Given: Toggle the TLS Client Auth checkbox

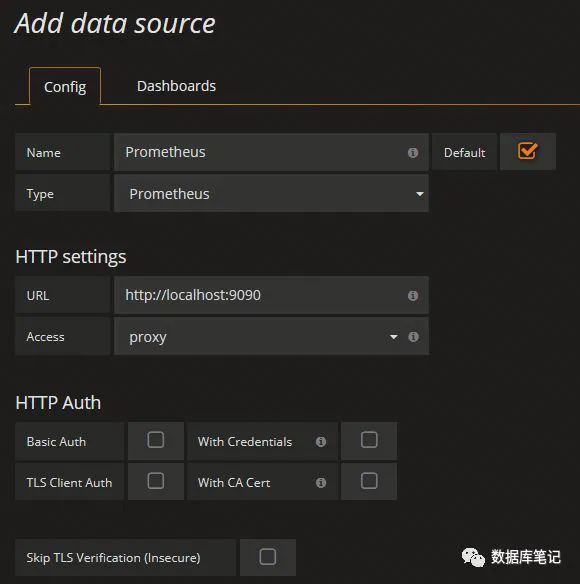Looking at the screenshot, I should 156,481.
